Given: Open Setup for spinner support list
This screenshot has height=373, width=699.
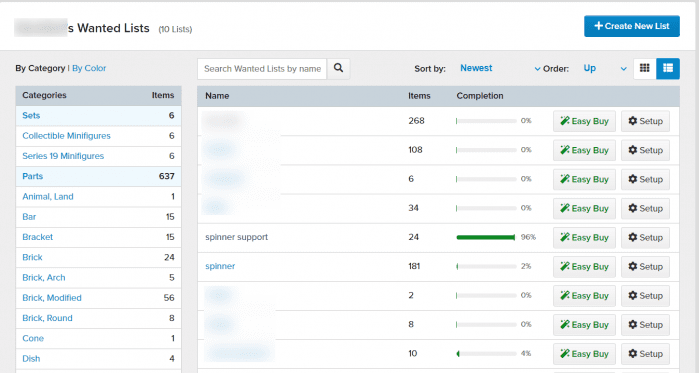Looking at the screenshot, I should tap(646, 238).
